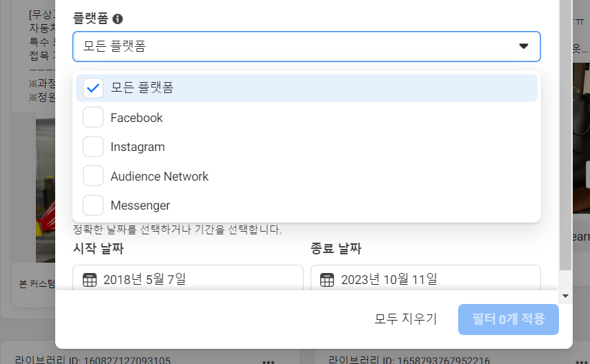This screenshot has height=364, width=590.
Task: Select Audience Network option label
Action: tap(159, 176)
